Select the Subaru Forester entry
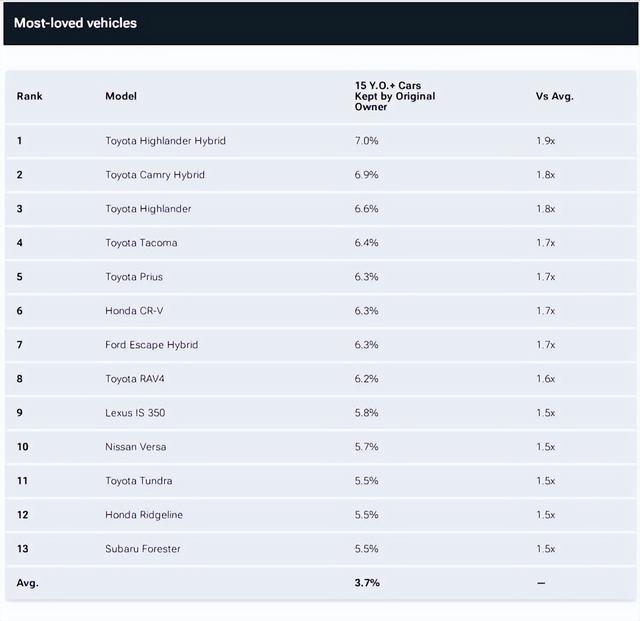640x621 pixels. (x=143, y=549)
